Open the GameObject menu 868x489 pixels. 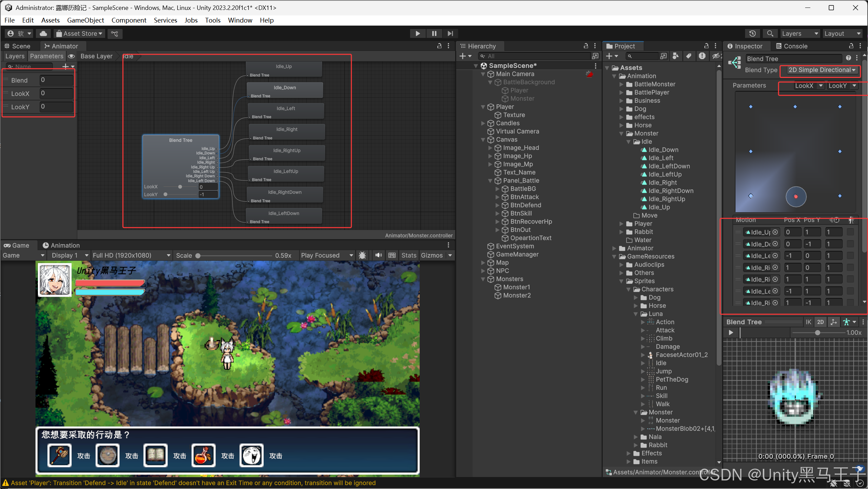[x=85, y=20]
